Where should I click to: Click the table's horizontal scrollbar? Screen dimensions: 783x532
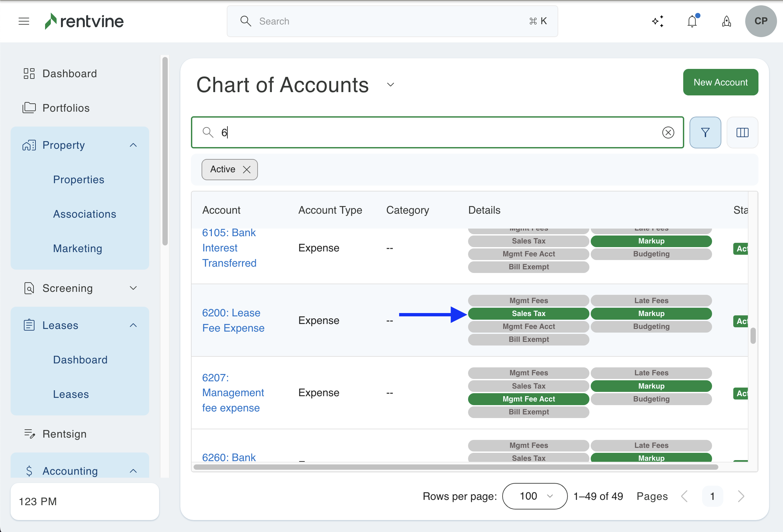click(x=455, y=467)
